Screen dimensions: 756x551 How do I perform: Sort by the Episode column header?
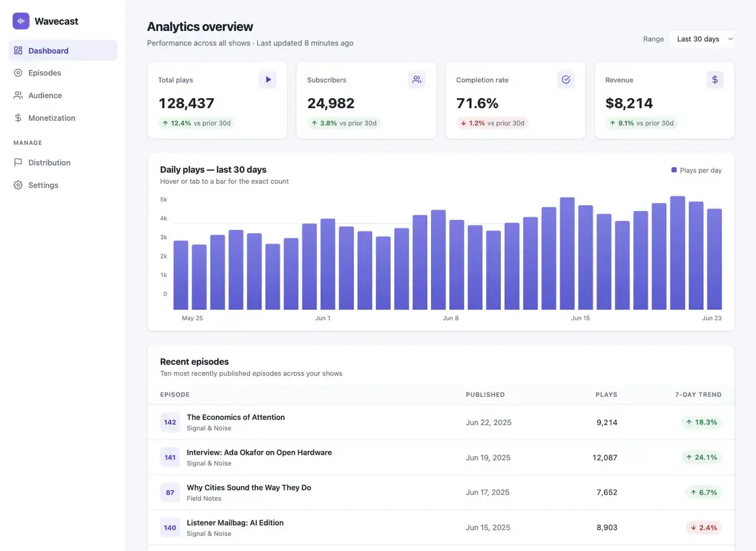175,395
